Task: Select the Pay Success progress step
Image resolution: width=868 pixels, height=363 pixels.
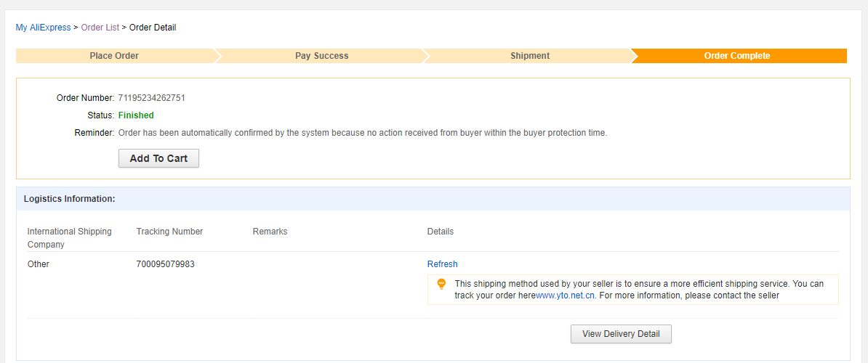Action: [321, 56]
